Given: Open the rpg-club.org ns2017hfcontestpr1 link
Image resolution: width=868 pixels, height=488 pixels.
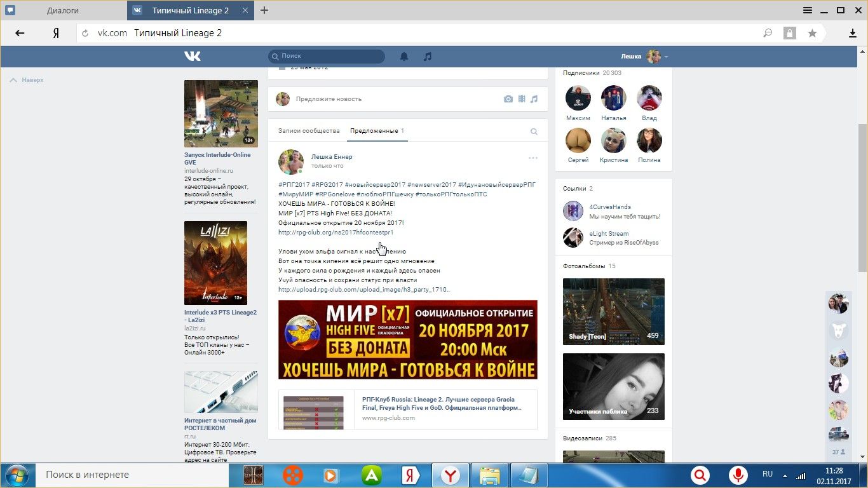Looking at the screenshot, I should (336, 233).
